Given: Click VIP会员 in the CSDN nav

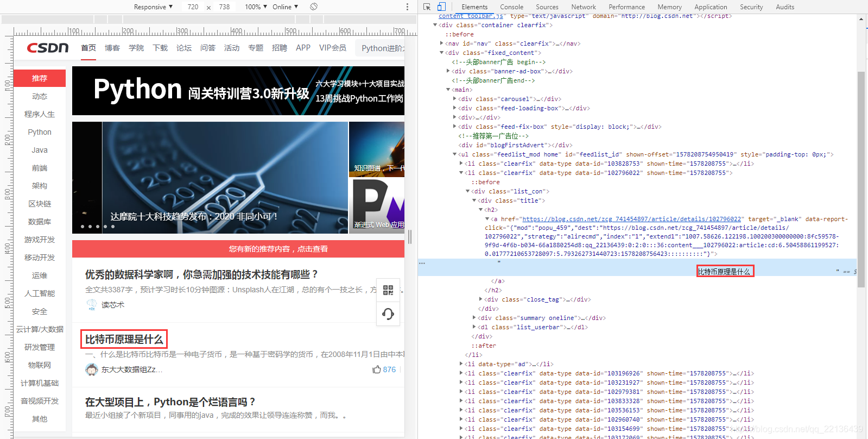Looking at the screenshot, I should click(333, 48).
